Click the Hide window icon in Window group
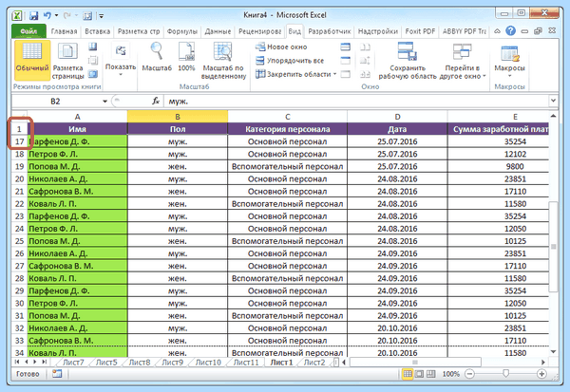Viewport: 570px width, 392px height. [x=346, y=61]
